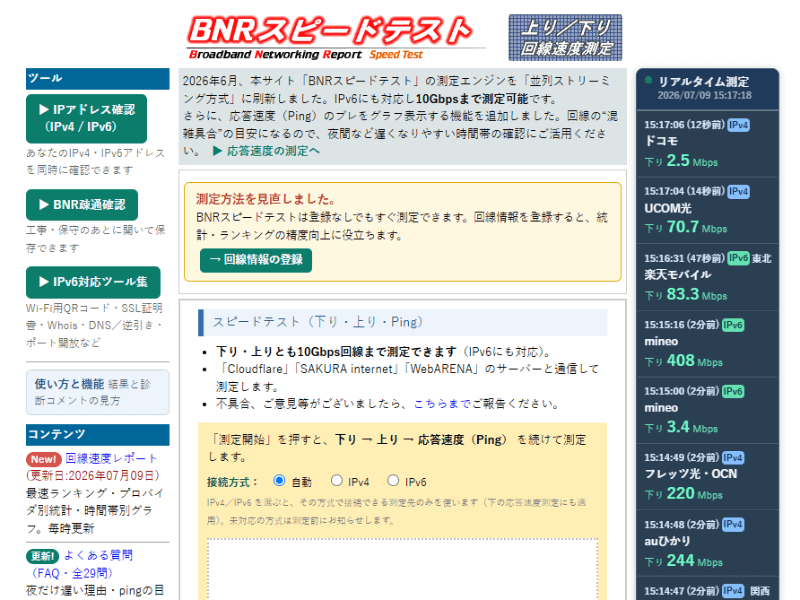The height and width of the screenshot is (600, 800).
Task: Click the IPv4 badge on ドコモ entry
Action: pyautogui.click(x=738, y=125)
